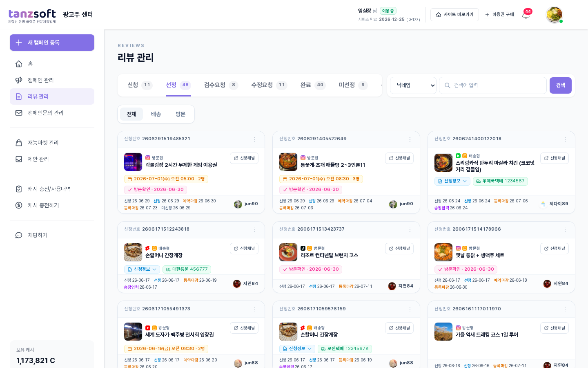Click 제다이89 avatar on 스리랑카식 치킨 card

coord(543,204)
